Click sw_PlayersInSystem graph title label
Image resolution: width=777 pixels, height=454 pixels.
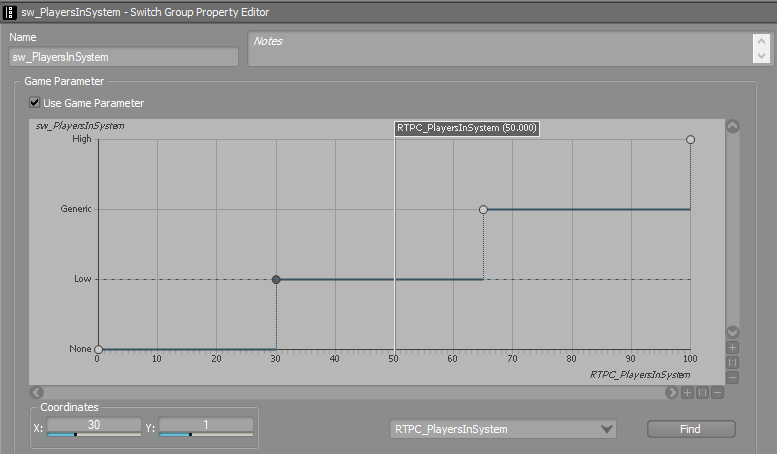tap(80, 126)
